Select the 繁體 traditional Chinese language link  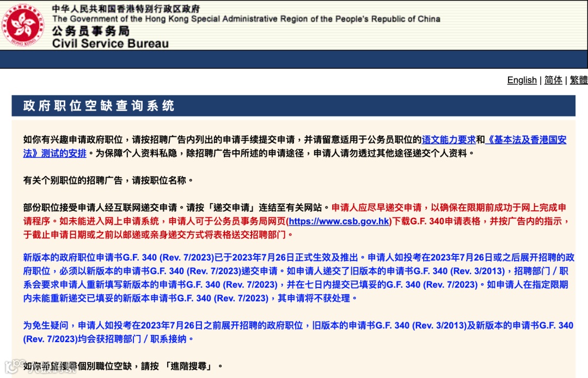click(x=579, y=80)
